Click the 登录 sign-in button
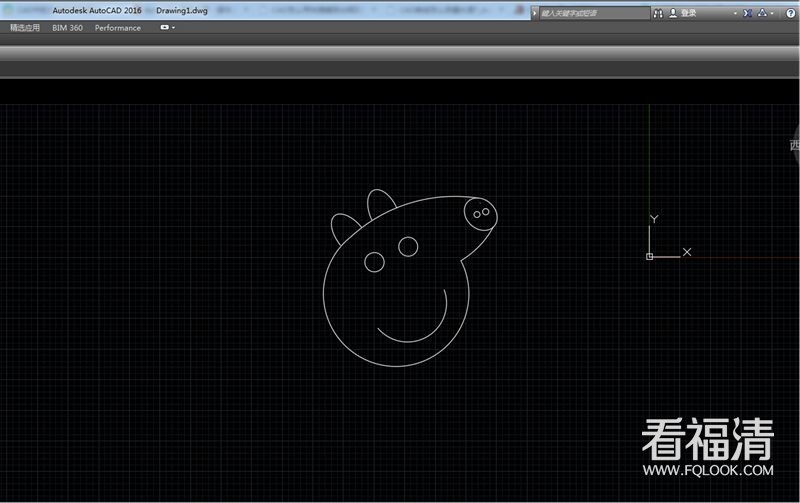 (683, 13)
